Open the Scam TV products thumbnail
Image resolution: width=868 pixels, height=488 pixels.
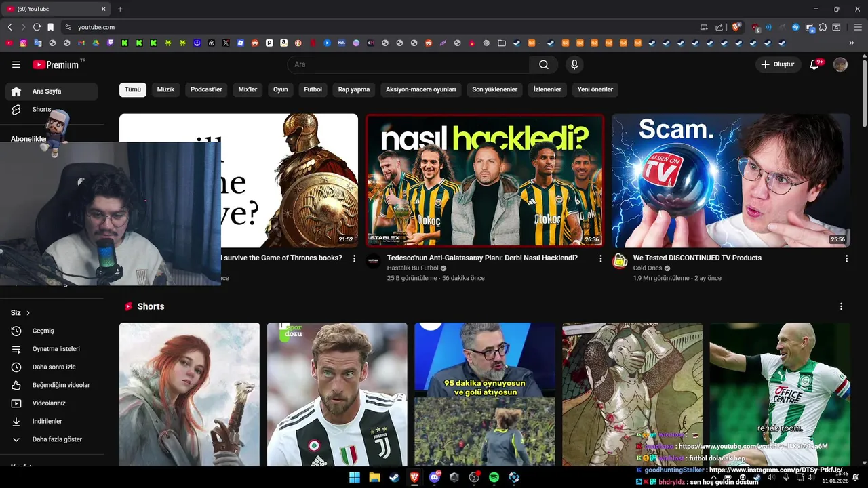point(731,180)
